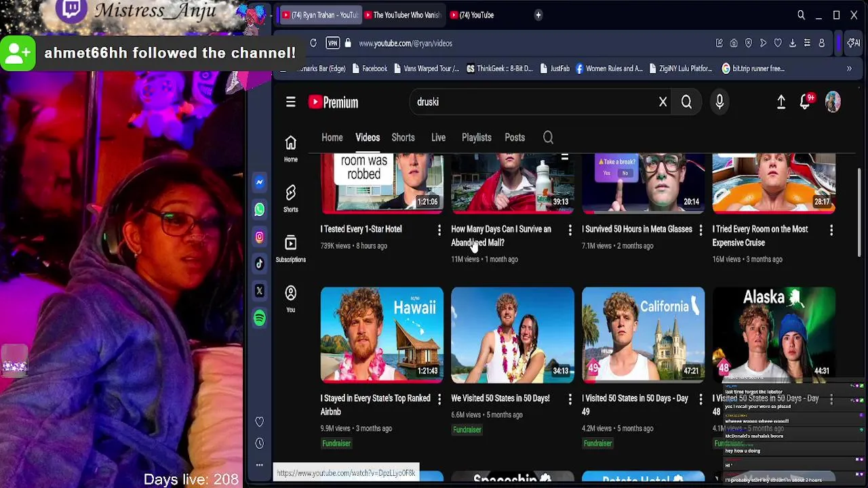Open browser downloads
Image resolution: width=868 pixels, height=488 pixels.
pos(792,43)
